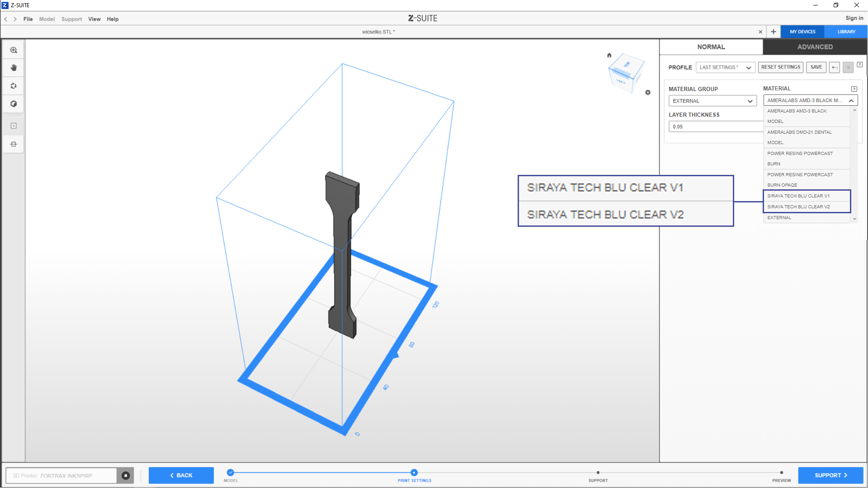Open the Support menu

tap(72, 19)
